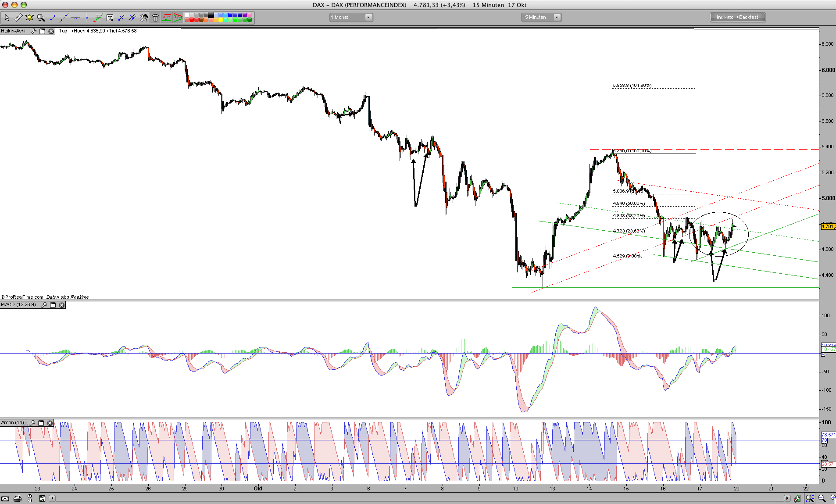This screenshot has height=504, width=836.
Task: Click the scrollbar right arrow
Action: click(787, 498)
